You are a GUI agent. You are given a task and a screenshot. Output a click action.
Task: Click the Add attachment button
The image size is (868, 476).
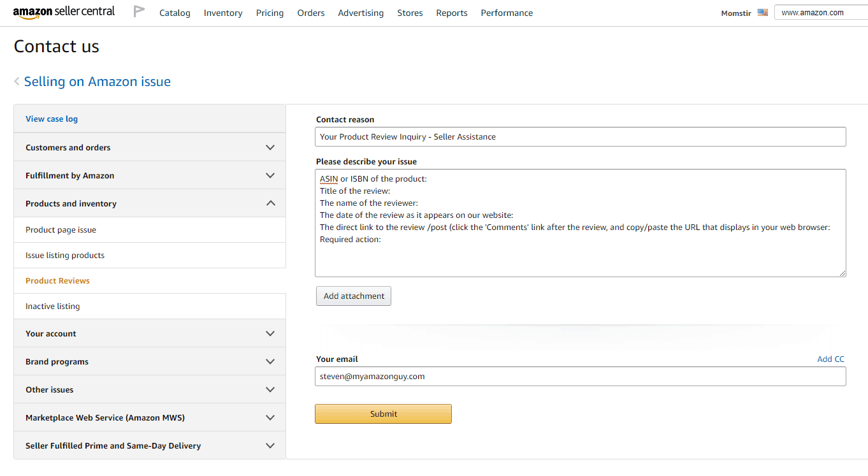coord(354,296)
